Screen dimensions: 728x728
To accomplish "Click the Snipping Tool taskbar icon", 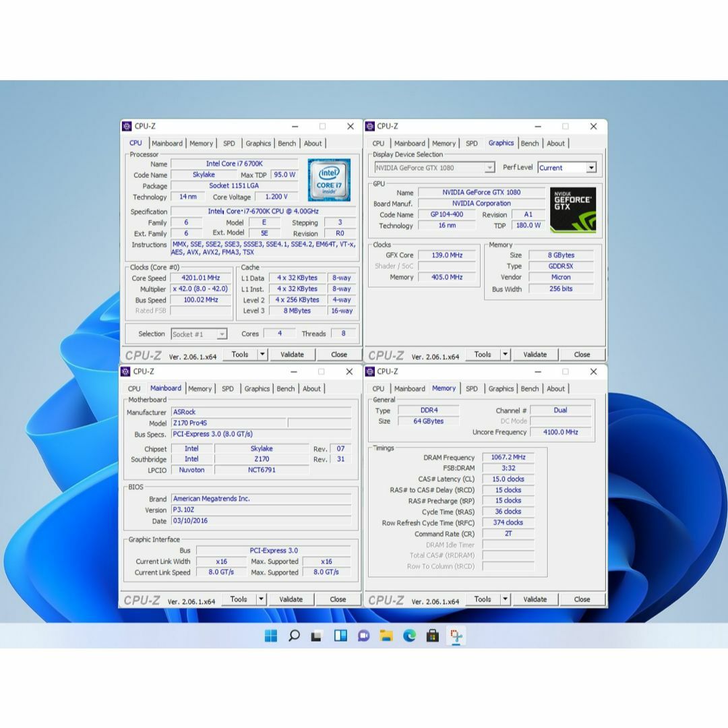I will click(x=456, y=636).
